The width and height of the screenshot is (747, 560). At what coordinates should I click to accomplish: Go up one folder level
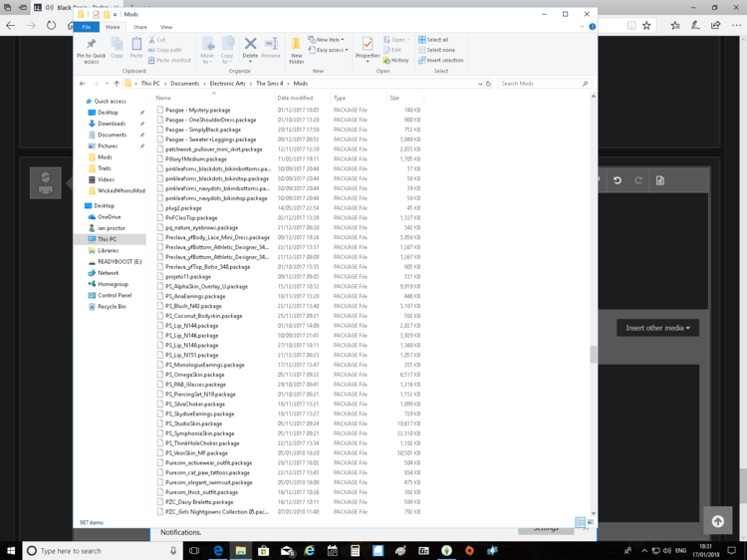pos(117,84)
